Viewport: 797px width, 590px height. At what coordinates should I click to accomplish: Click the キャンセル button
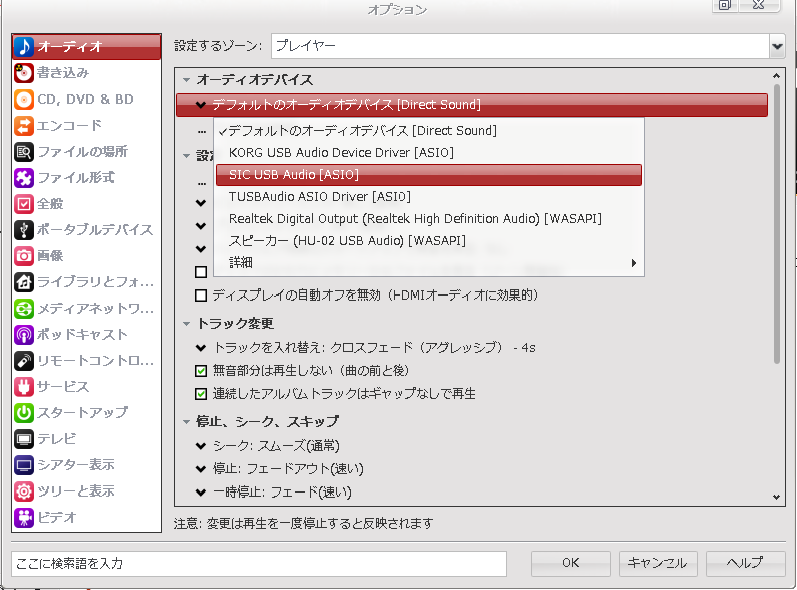(x=657, y=563)
